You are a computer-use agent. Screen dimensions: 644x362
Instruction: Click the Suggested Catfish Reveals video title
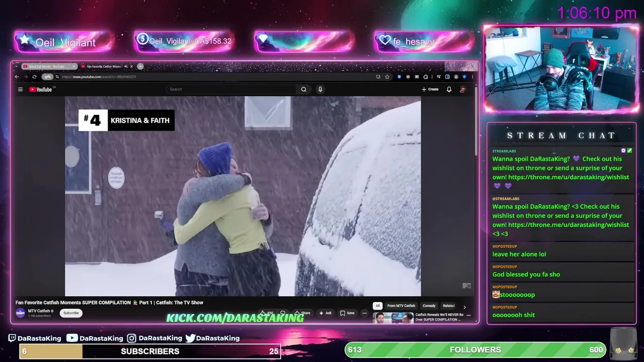tap(439, 317)
